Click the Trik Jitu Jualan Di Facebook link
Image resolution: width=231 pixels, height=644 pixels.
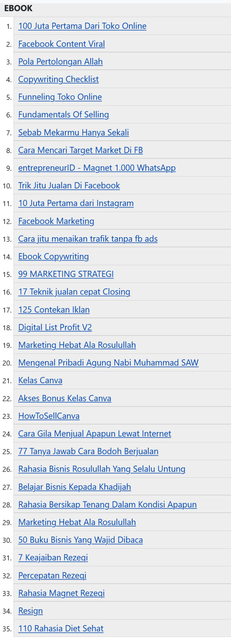(69, 185)
